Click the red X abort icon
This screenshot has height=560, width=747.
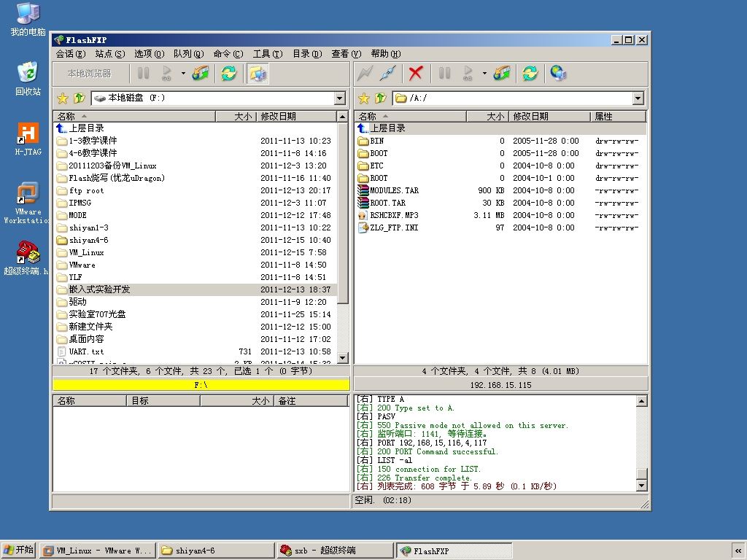point(415,73)
